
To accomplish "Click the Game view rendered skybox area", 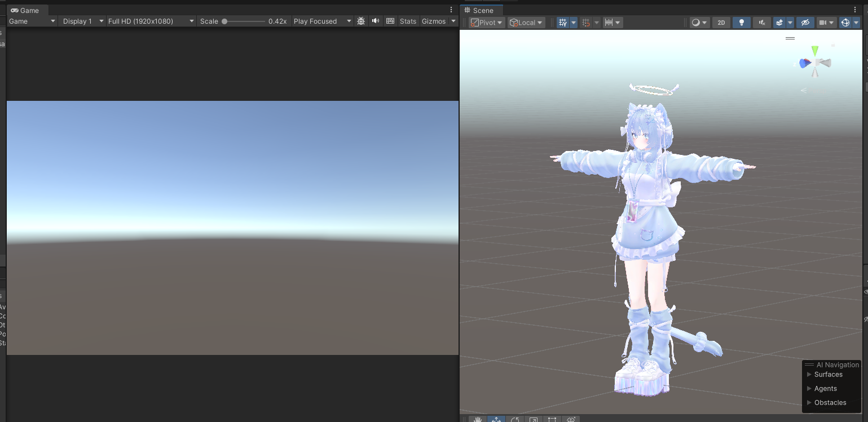I will (x=232, y=228).
